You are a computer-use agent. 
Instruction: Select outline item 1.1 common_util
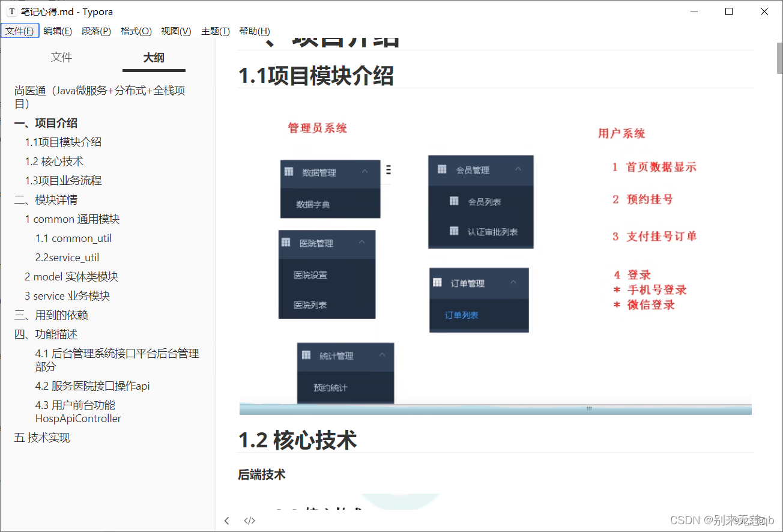pyautogui.click(x=73, y=238)
